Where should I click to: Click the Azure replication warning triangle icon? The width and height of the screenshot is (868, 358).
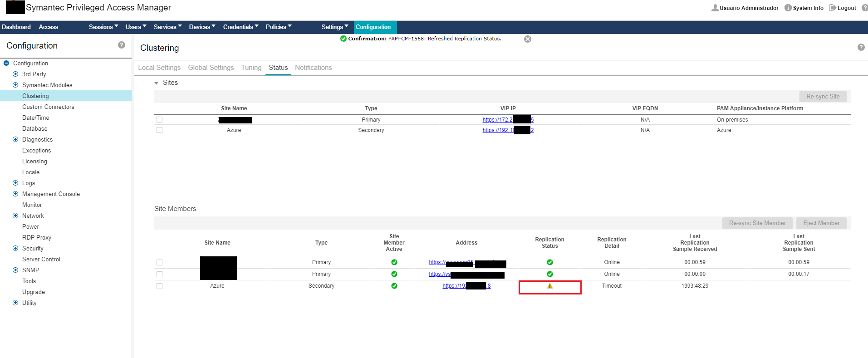(x=549, y=286)
